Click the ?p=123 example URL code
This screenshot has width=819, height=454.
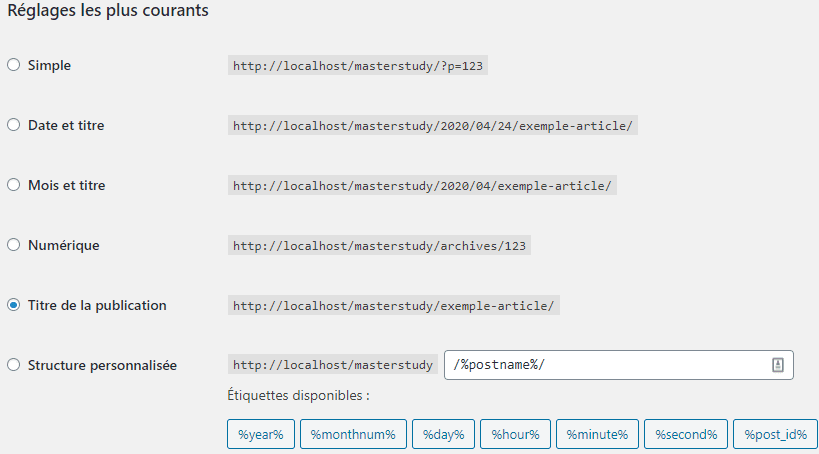(x=358, y=66)
